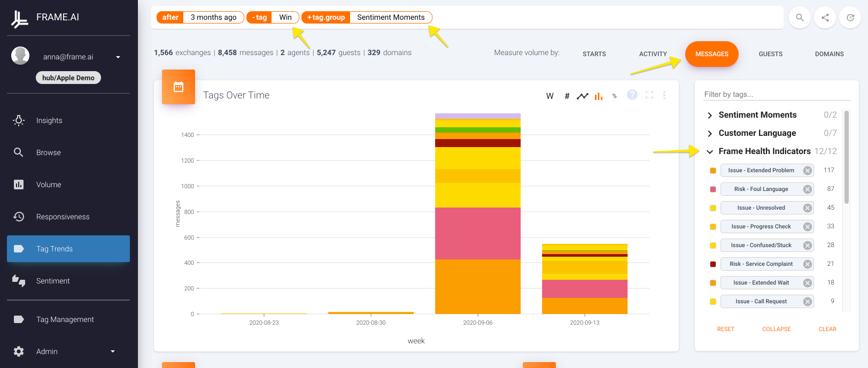
Task: Switch to line chart view
Action: pos(583,96)
